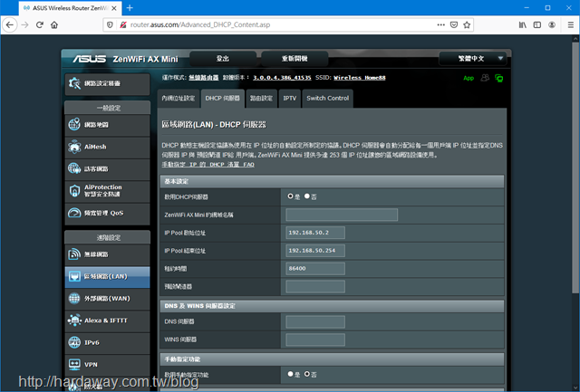Open the client users status icon
Image resolution: width=580 pixels, height=392 pixels.
click(x=485, y=78)
